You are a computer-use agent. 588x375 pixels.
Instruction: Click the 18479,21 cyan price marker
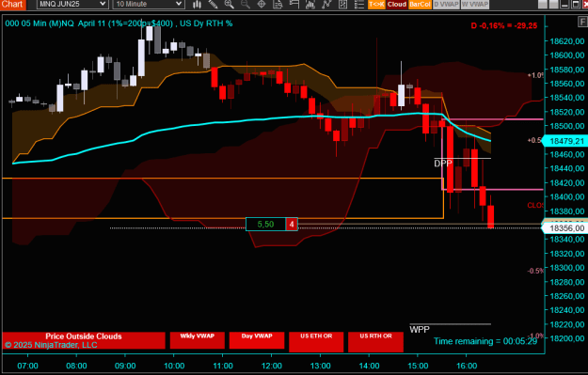click(566, 141)
